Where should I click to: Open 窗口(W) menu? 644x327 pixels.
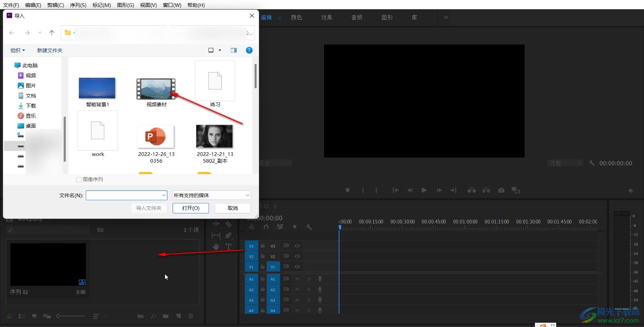click(172, 5)
